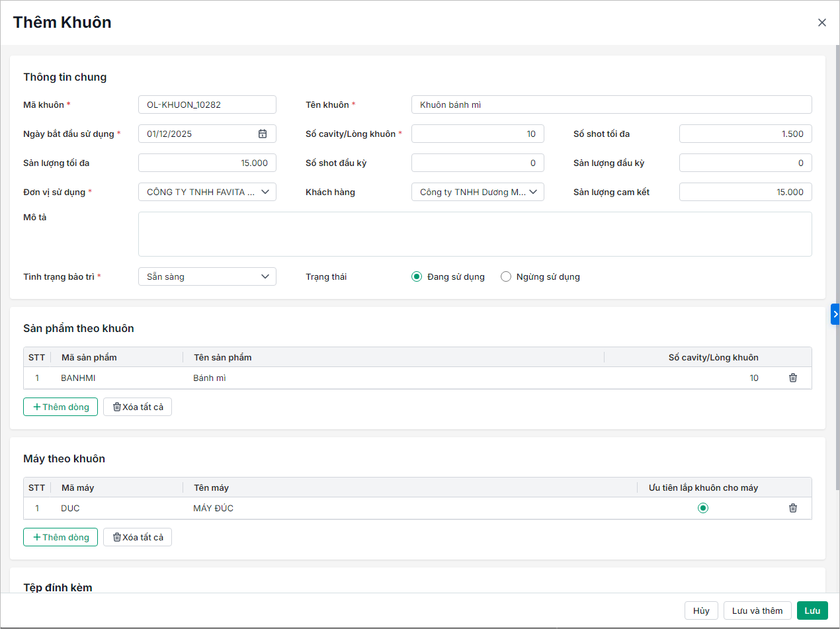
Task: Add a row to Sản phẩm theo khuôn
Action: (61, 407)
